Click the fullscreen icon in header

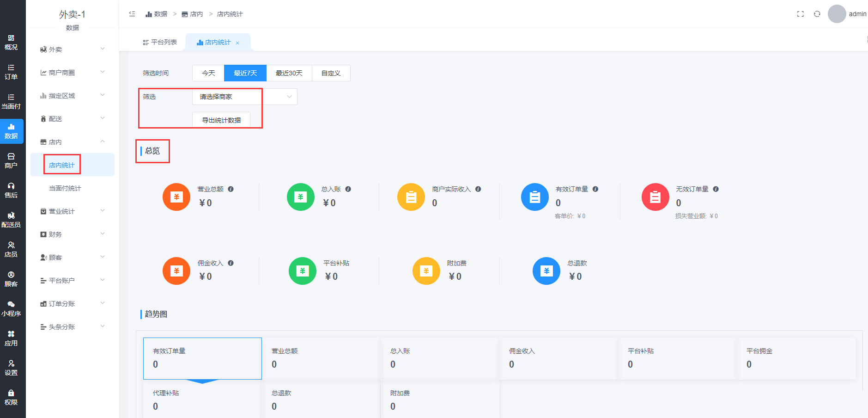tap(801, 14)
